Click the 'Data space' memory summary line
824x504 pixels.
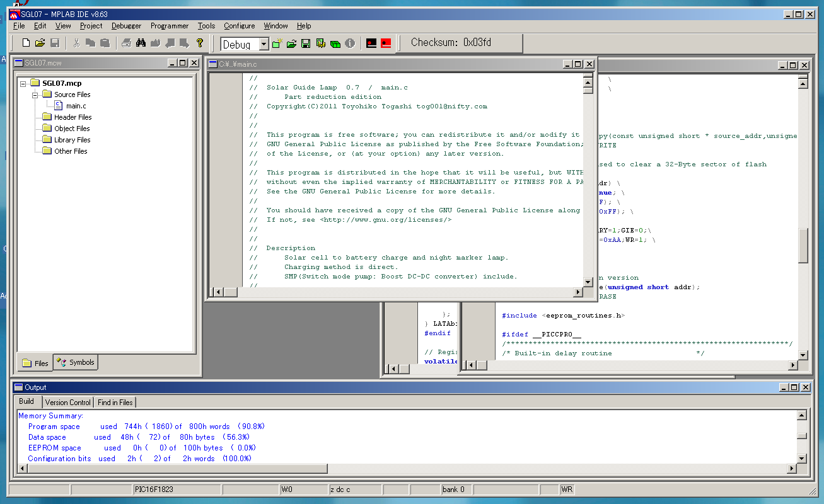pos(139,437)
